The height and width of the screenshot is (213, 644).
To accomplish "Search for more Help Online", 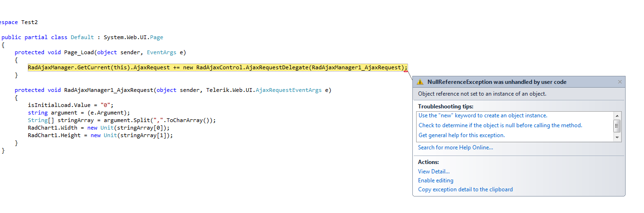I will point(455,147).
